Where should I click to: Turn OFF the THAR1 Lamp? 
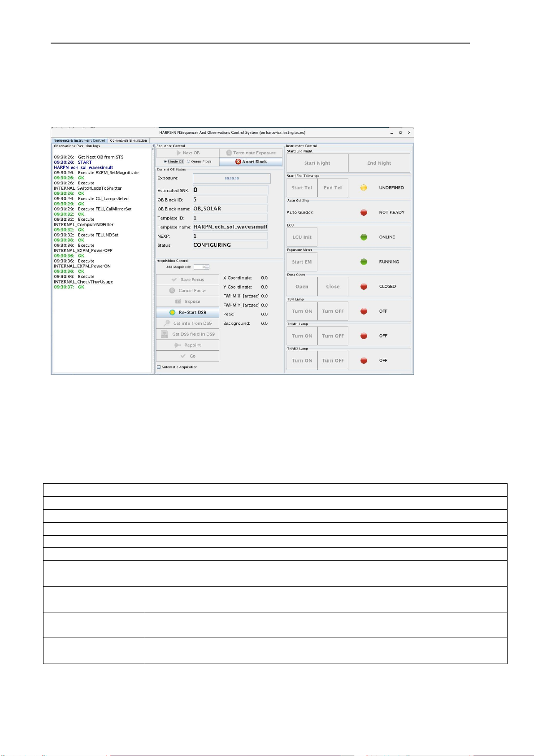pos(333,336)
